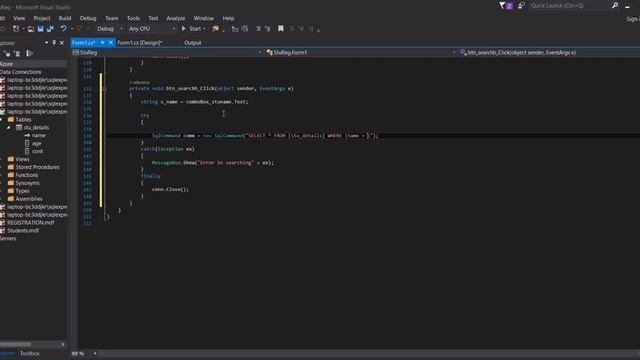This screenshot has width=640, height=360.
Task: Select the stu_details table
Action: pos(36,128)
